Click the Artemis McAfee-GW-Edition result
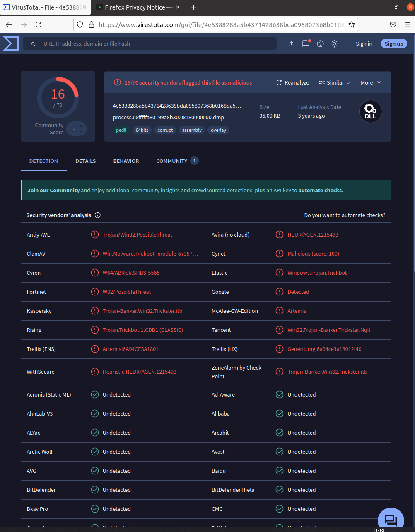 [297, 311]
